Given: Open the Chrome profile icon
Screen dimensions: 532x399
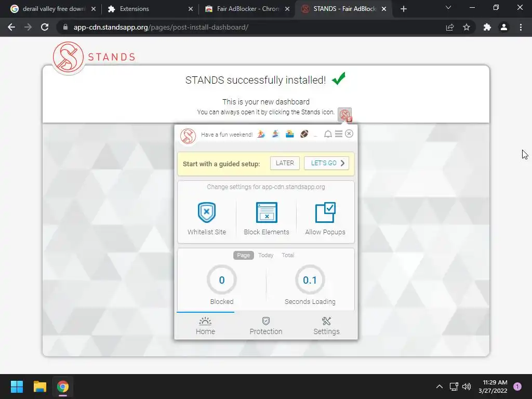Looking at the screenshot, I should [x=504, y=27].
